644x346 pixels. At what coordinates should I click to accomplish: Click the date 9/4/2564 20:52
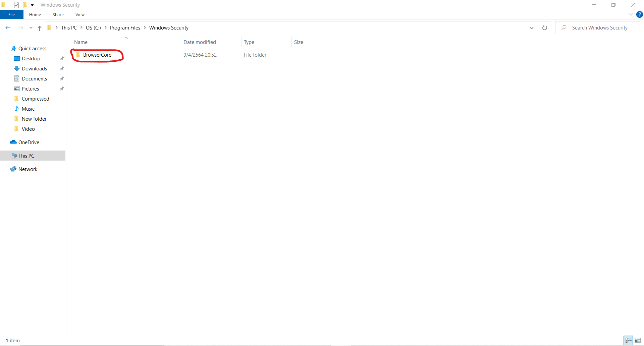[200, 55]
